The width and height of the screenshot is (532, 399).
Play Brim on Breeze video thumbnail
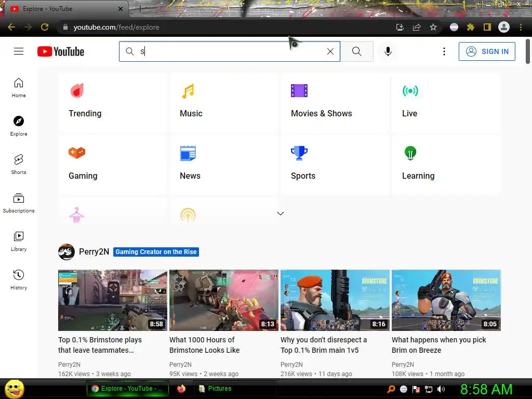[446, 300]
